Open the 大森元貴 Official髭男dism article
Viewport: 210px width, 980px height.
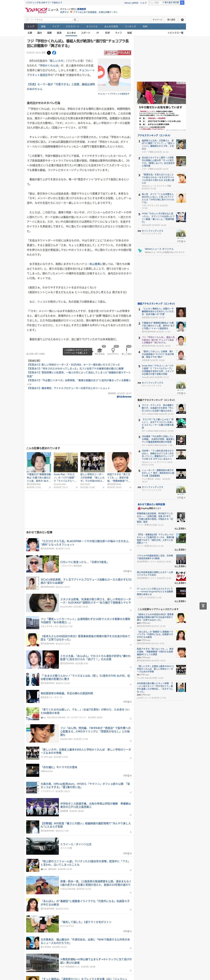coord(85,786)
